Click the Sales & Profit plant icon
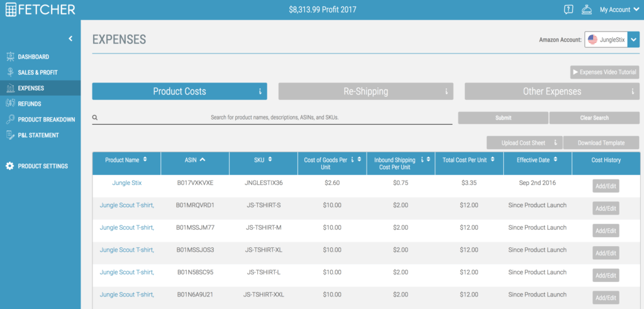 pyautogui.click(x=10, y=72)
